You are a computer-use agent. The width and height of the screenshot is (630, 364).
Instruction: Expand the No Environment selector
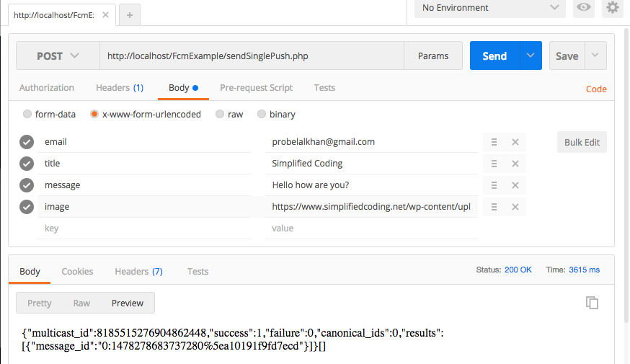[x=489, y=8]
